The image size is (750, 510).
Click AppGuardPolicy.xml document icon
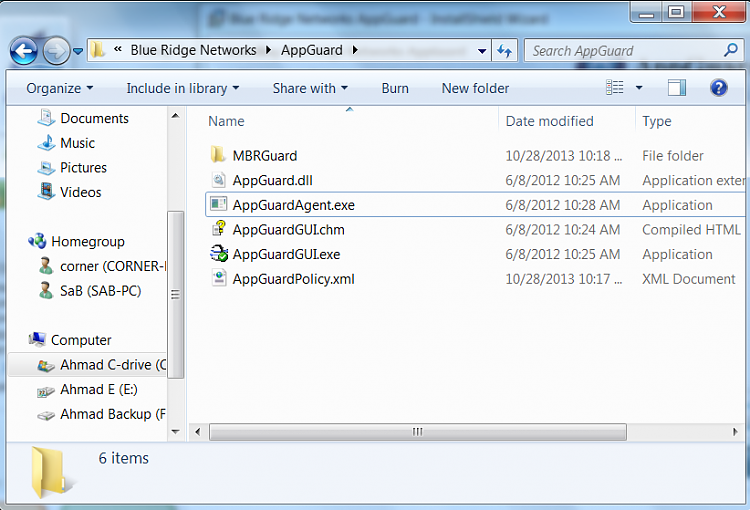tap(219, 278)
